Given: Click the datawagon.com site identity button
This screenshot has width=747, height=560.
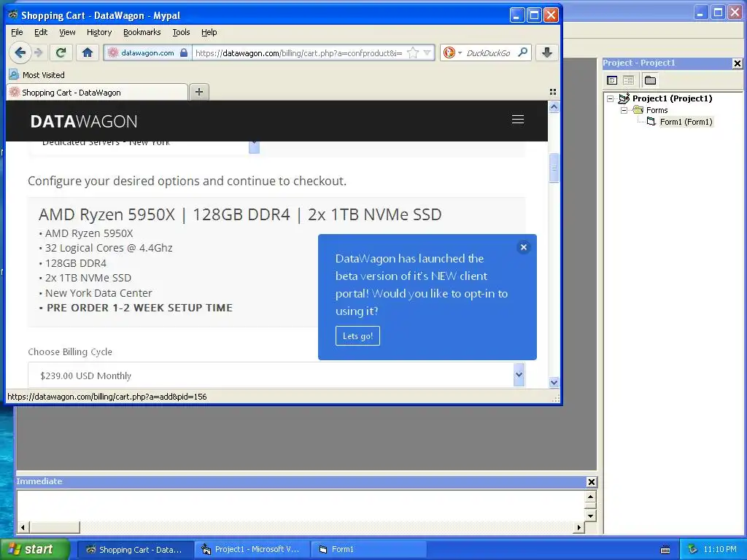Looking at the screenshot, I should click(x=147, y=52).
